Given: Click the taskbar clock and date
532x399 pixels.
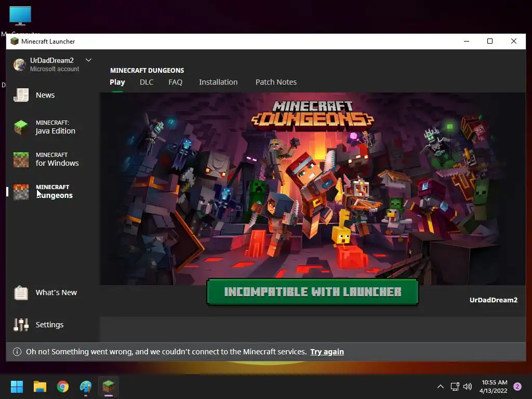Looking at the screenshot, I should (494, 387).
